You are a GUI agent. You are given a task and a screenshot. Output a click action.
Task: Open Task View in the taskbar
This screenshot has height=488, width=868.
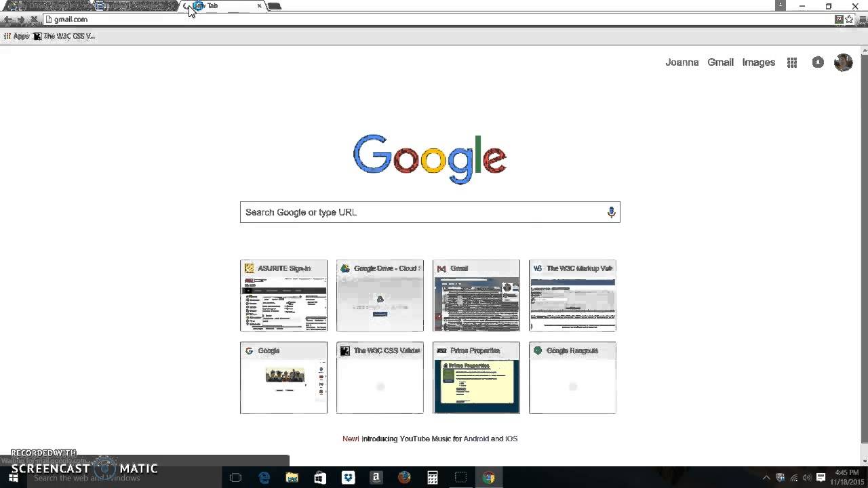point(235,478)
